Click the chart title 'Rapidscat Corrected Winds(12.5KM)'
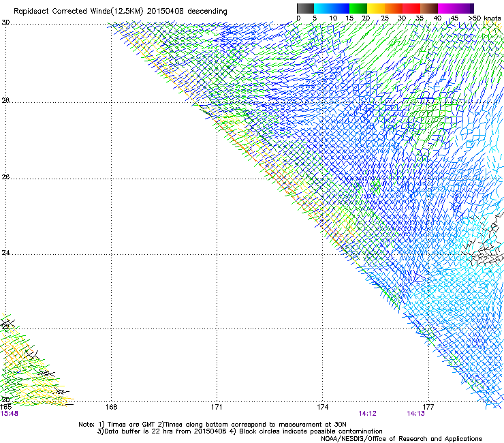 pyautogui.click(x=78, y=12)
